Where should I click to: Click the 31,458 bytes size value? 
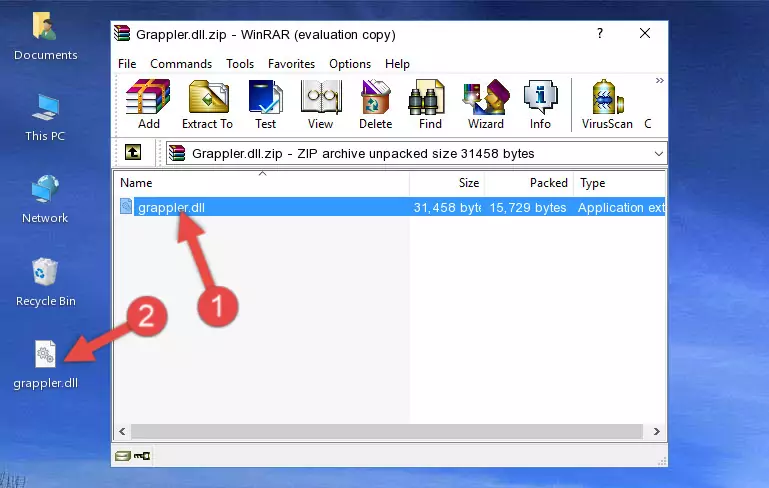447,207
